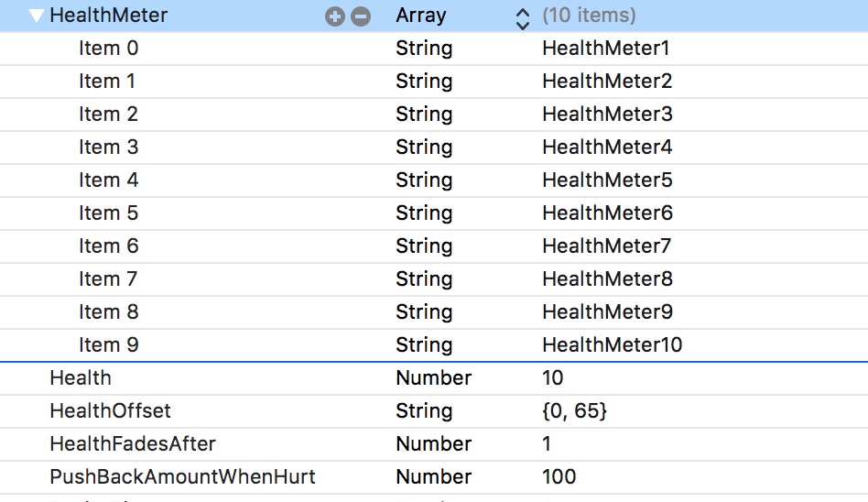
Task: Click the HealthMeter1 value field
Action: coord(606,49)
